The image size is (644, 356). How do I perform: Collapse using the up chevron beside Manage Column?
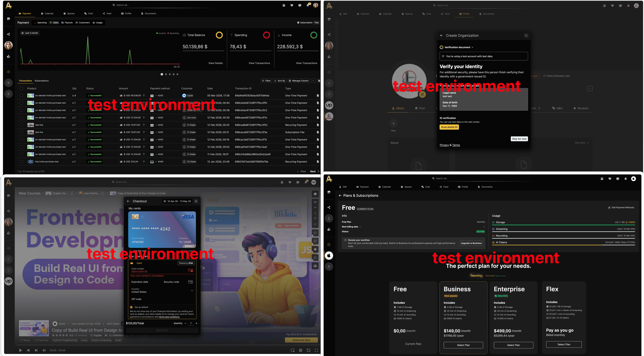313,81
